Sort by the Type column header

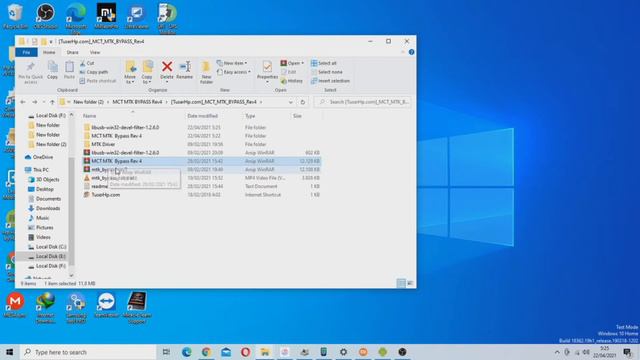coord(250,116)
